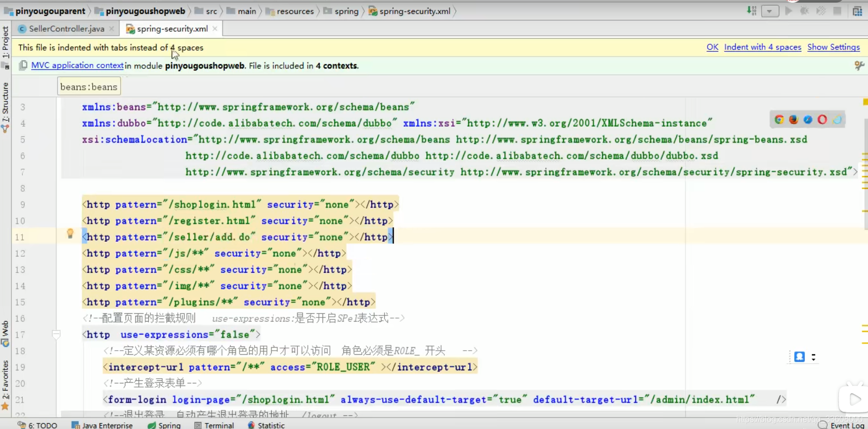Click pinyougouparent breadcrumb
The height and width of the screenshot is (429, 868).
pyautogui.click(x=45, y=11)
